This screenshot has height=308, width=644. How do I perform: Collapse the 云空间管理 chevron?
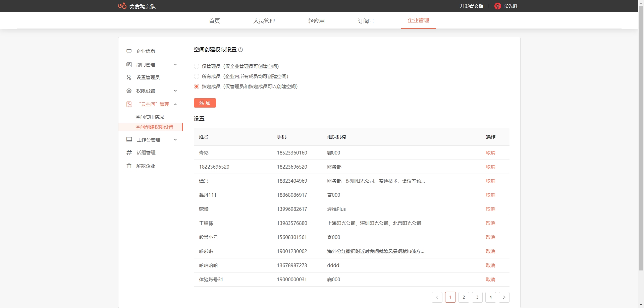[x=175, y=104]
